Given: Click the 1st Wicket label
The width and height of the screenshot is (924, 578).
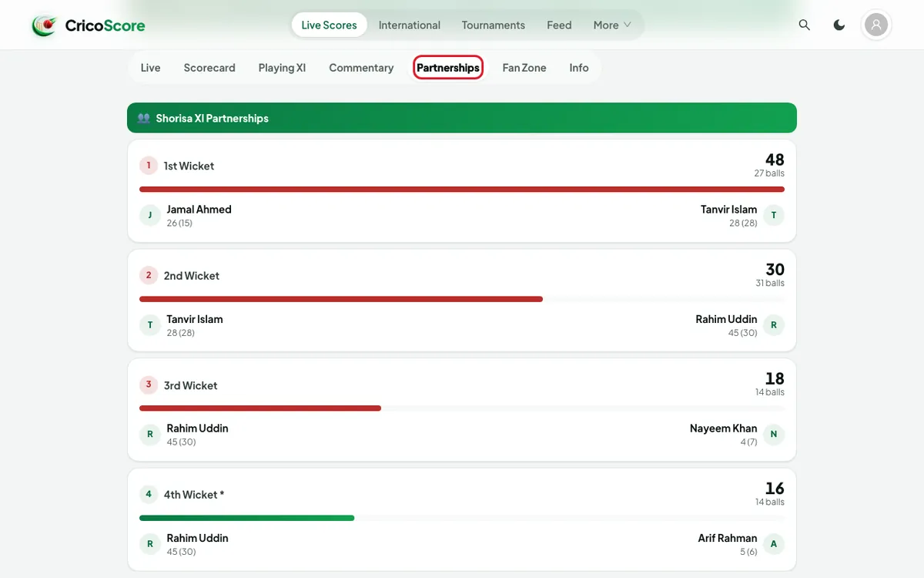Looking at the screenshot, I should point(189,166).
